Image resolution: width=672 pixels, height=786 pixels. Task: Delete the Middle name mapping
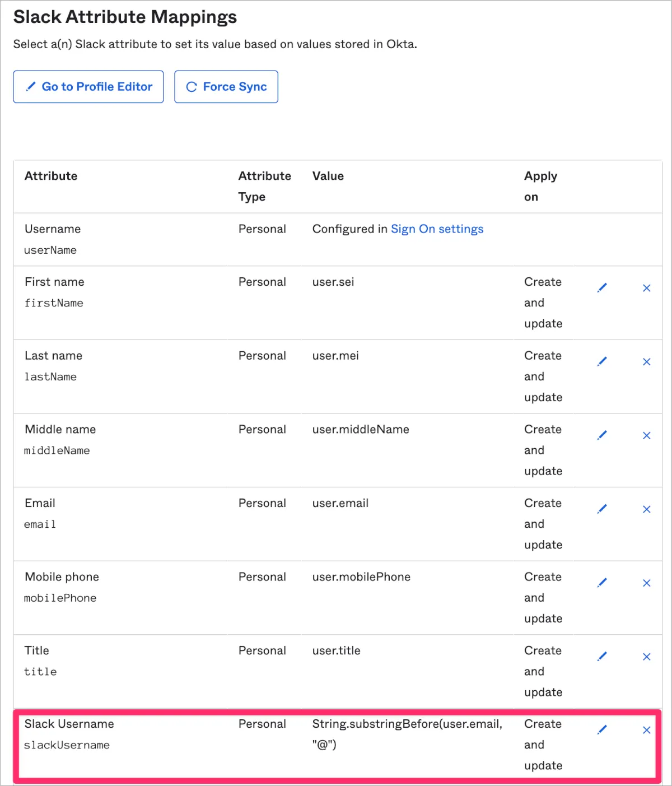646,435
